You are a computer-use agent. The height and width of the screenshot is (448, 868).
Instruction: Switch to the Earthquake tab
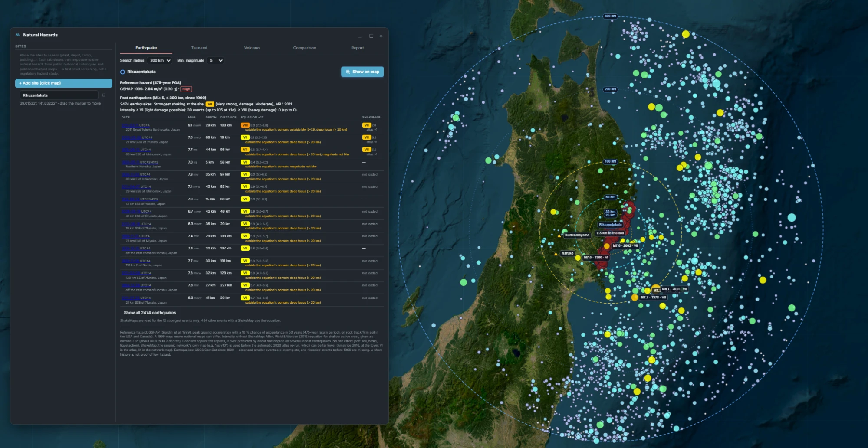pyautogui.click(x=146, y=48)
